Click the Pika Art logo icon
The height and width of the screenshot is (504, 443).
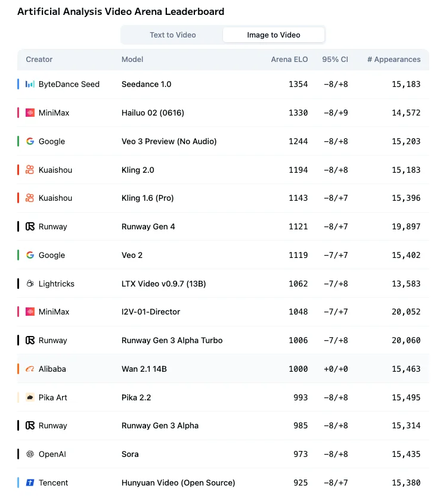[30, 397]
